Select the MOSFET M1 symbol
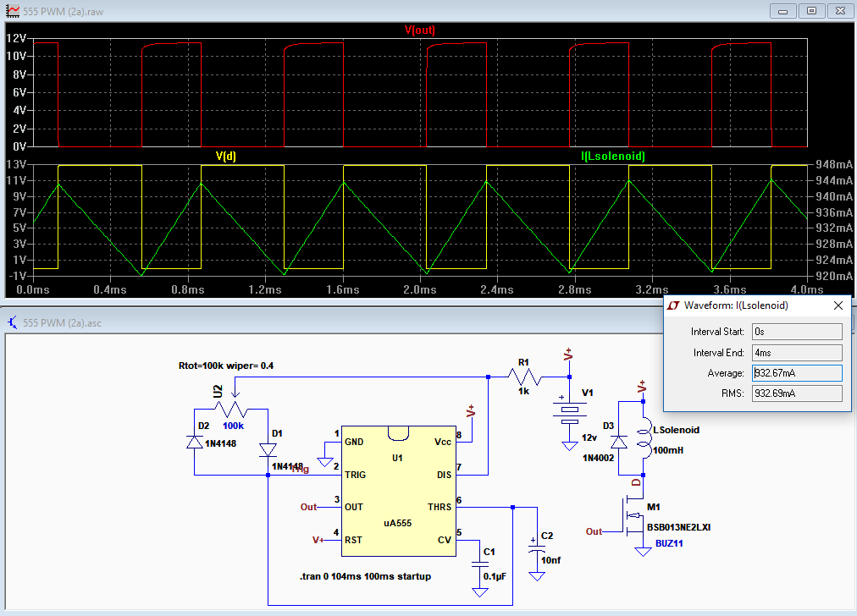Image resolution: width=857 pixels, height=616 pixels. (633, 516)
